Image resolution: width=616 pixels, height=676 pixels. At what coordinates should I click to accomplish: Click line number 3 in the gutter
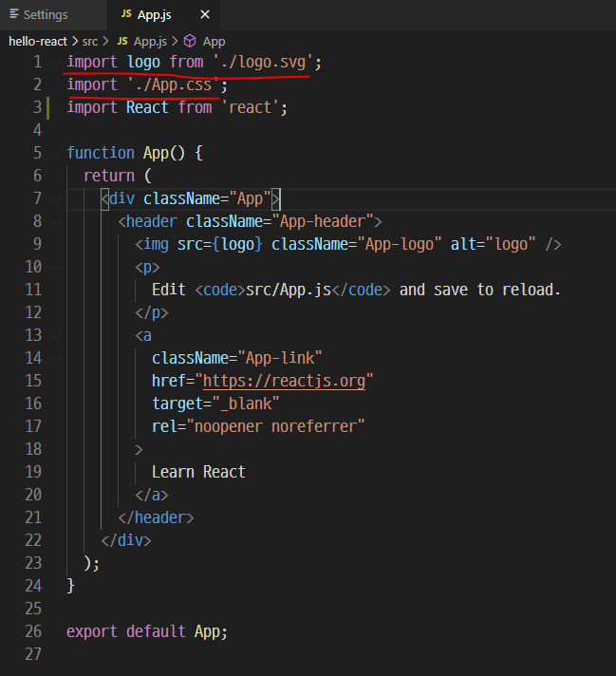point(38,107)
